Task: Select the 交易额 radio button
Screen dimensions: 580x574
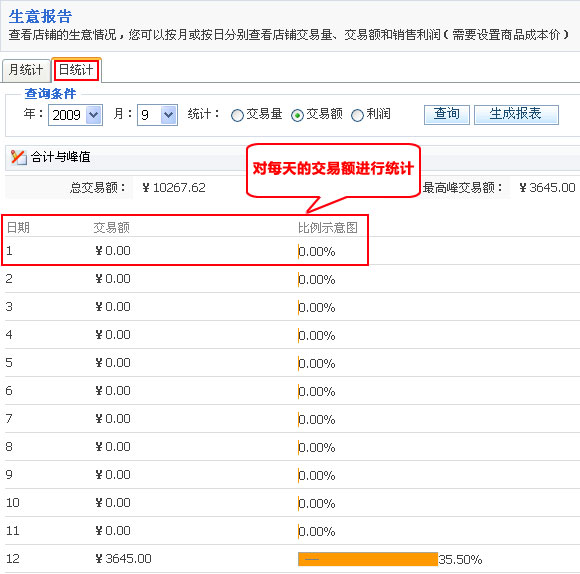Action: coord(297,115)
